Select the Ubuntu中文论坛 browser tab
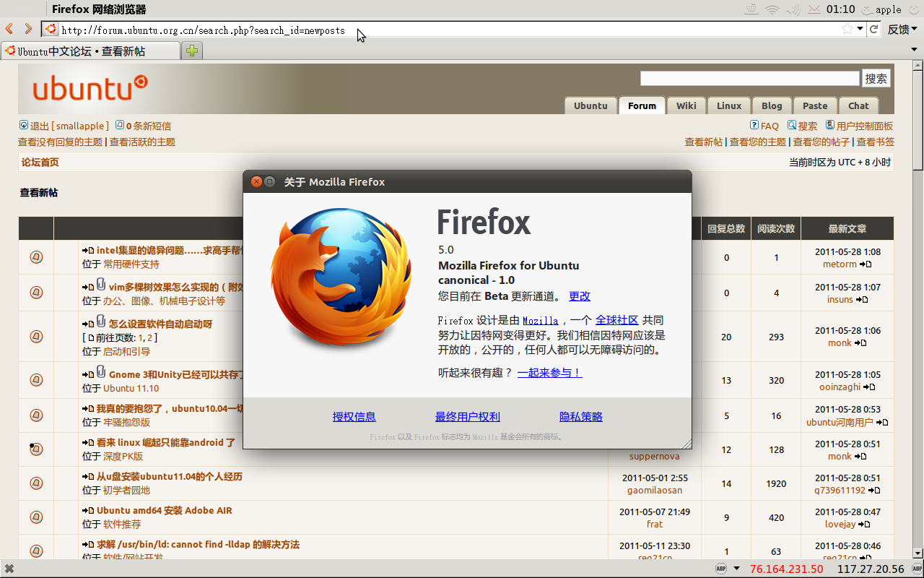 pos(91,51)
